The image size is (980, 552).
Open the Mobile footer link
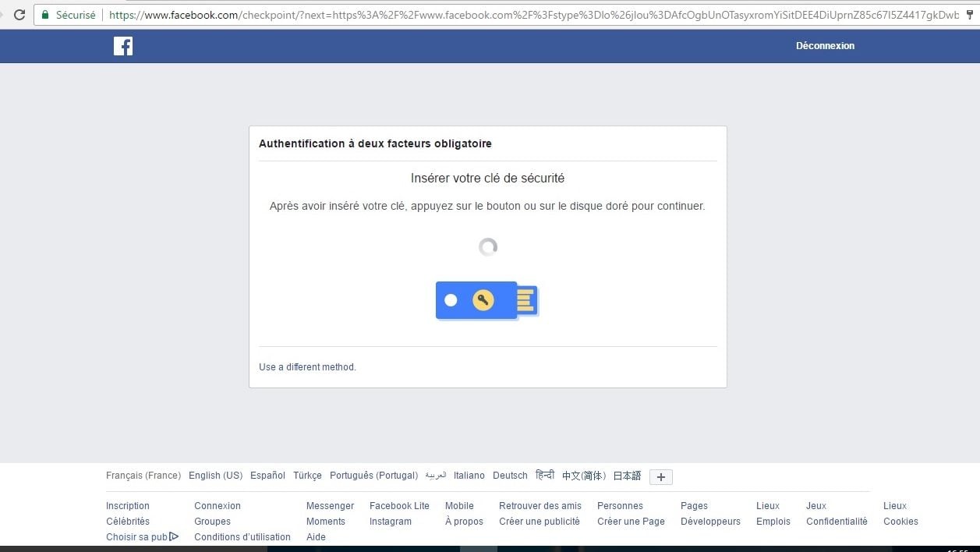(x=459, y=506)
